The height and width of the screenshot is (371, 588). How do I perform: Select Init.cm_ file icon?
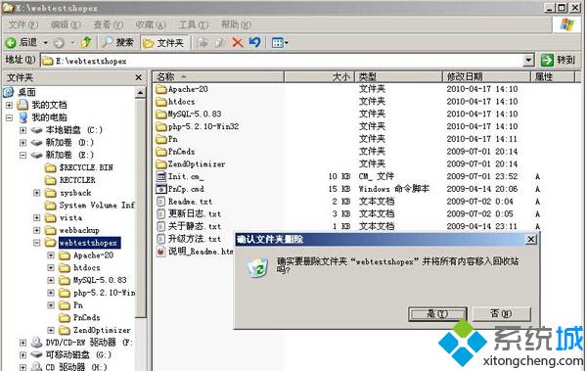point(161,176)
